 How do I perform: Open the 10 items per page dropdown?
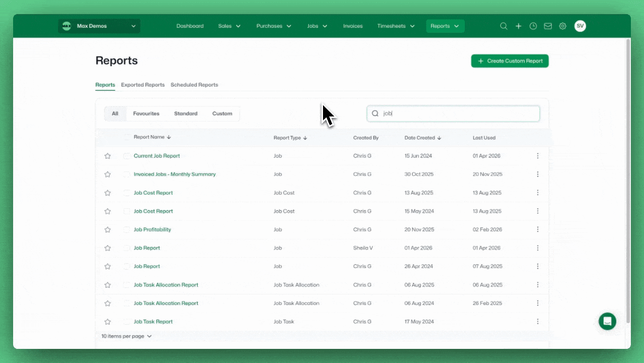click(126, 336)
